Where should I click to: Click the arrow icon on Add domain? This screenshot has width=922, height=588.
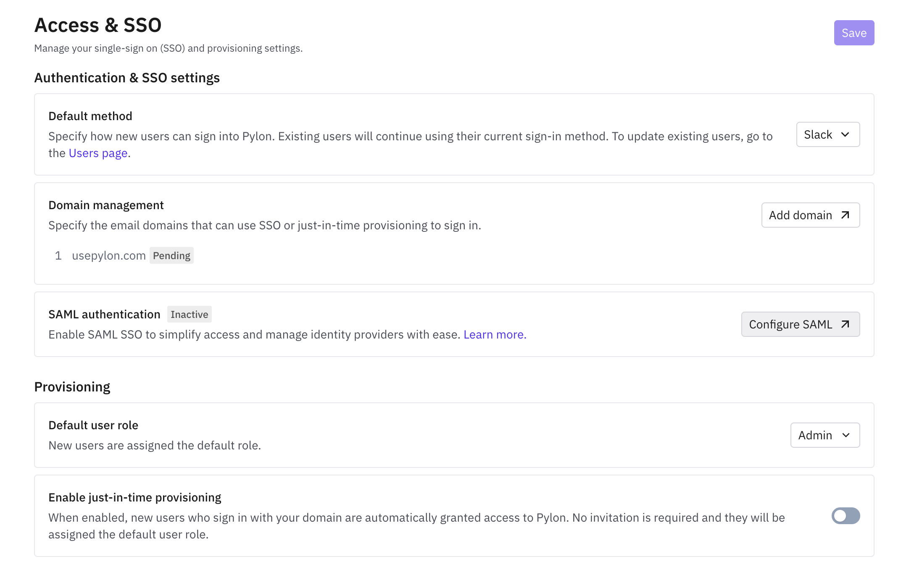click(845, 215)
